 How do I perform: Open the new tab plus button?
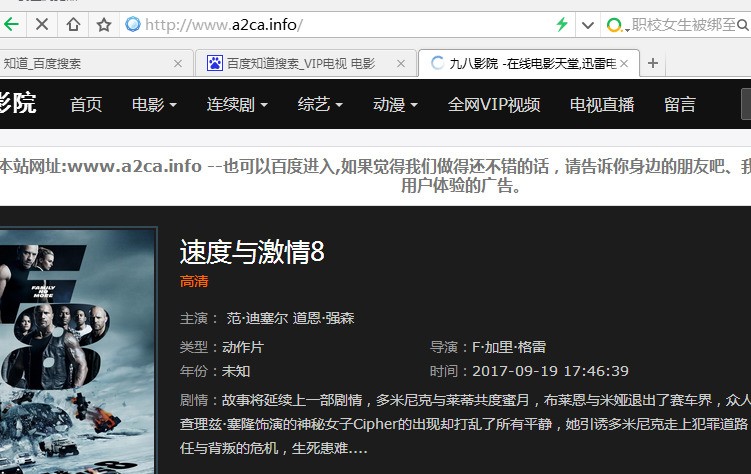click(653, 63)
